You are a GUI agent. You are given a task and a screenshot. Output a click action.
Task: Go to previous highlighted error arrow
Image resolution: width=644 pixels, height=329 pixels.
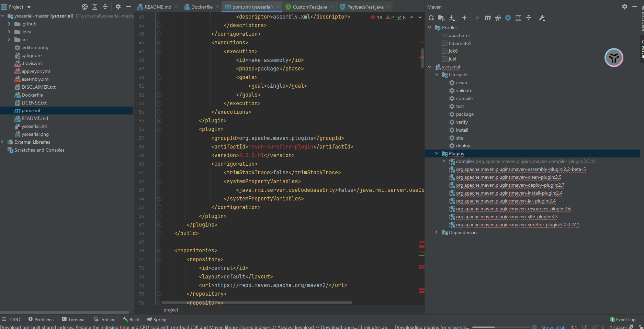412,17
